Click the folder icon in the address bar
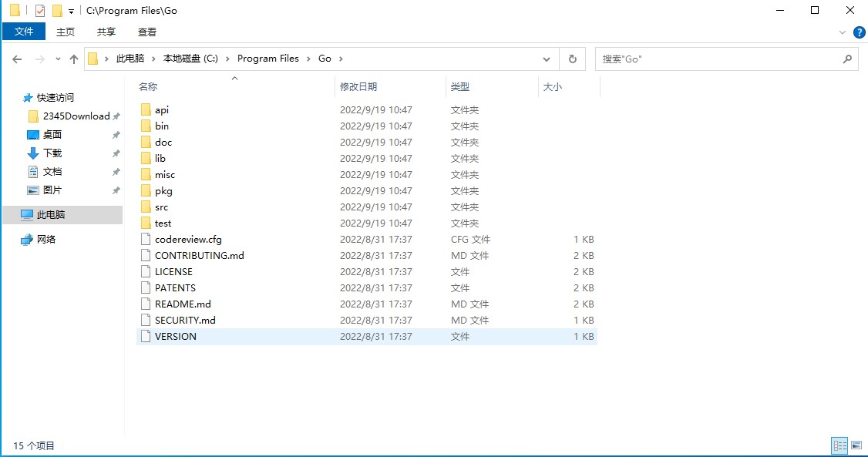Viewport: 868px width, 457px height. tap(93, 59)
